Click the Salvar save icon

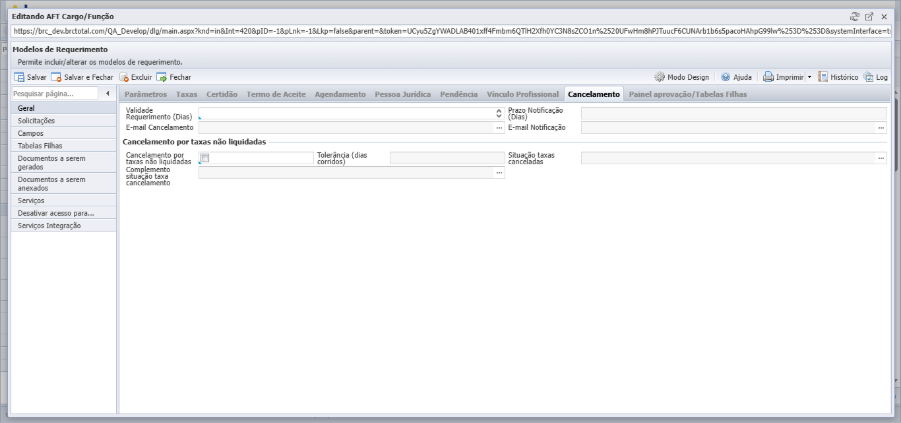click(x=19, y=77)
